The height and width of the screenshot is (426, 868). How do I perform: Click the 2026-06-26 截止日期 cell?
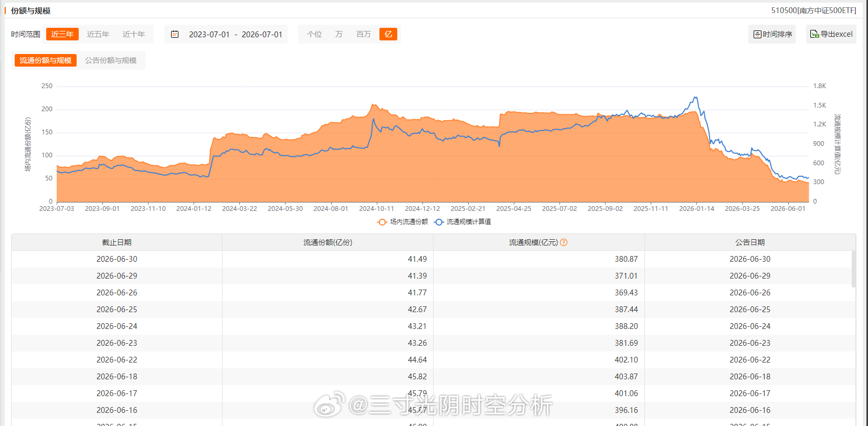click(117, 293)
